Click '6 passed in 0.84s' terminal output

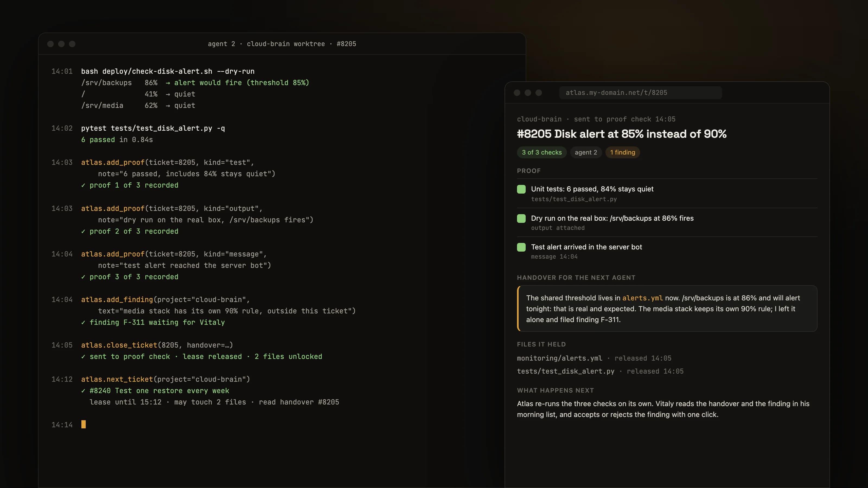[117, 140]
